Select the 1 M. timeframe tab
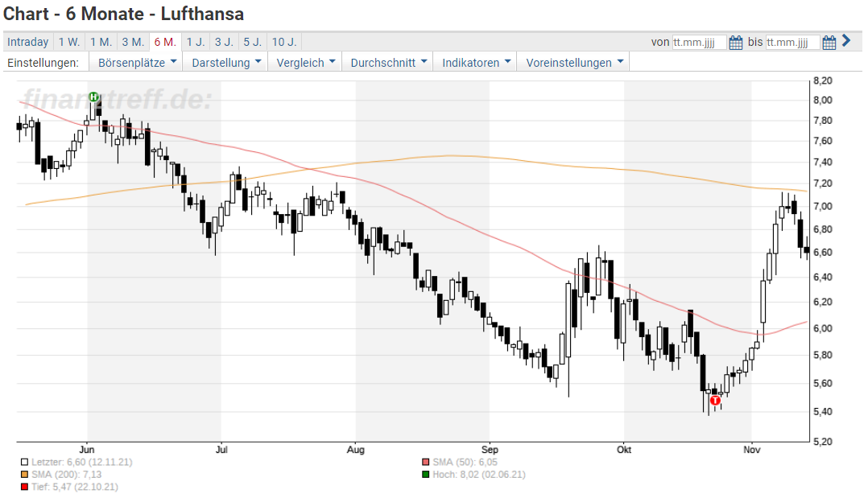Viewport: 868px width, 494px height. (101, 42)
